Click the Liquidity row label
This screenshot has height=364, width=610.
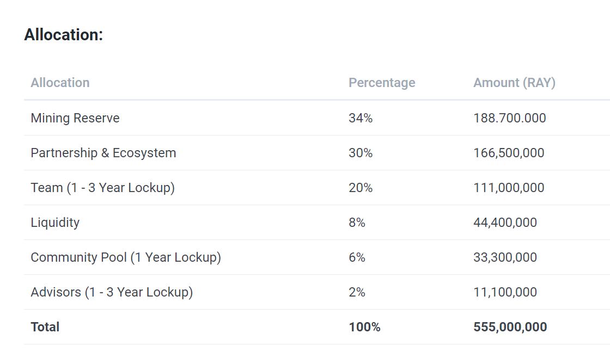click(55, 223)
